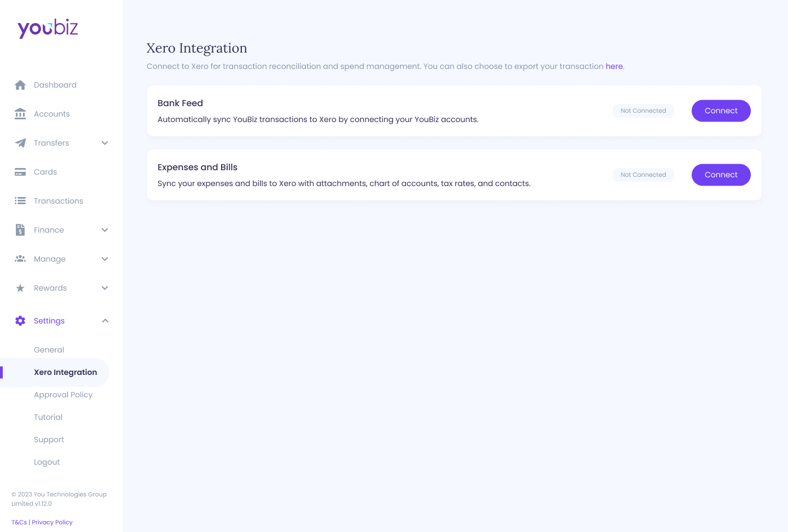The height and width of the screenshot is (532, 788).
Task: Expand the Rewards menu
Action: [x=105, y=288]
